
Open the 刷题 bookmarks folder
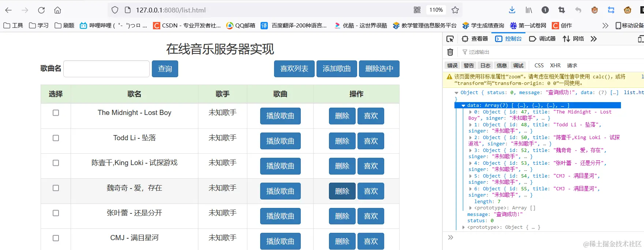[64, 26]
